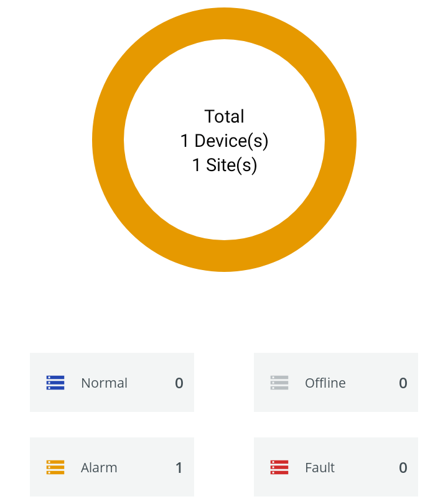Click the red Fault status icon
This screenshot has height=504, width=448.
tap(279, 467)
